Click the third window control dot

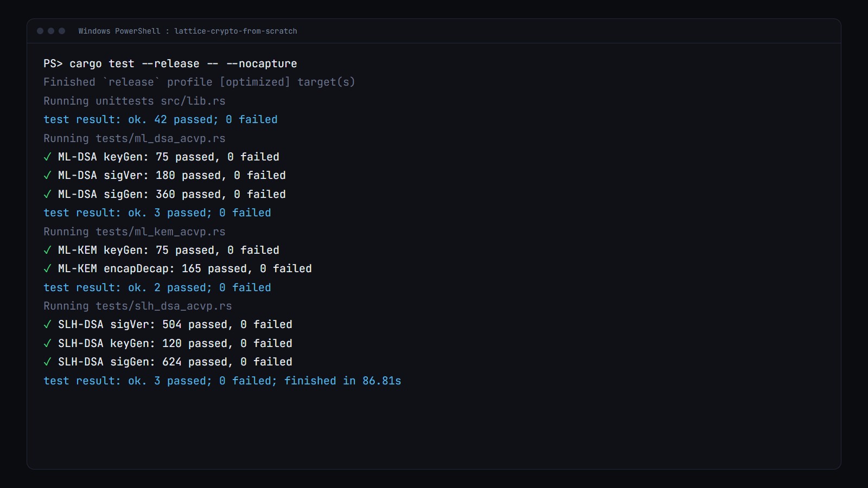point(62,31)
